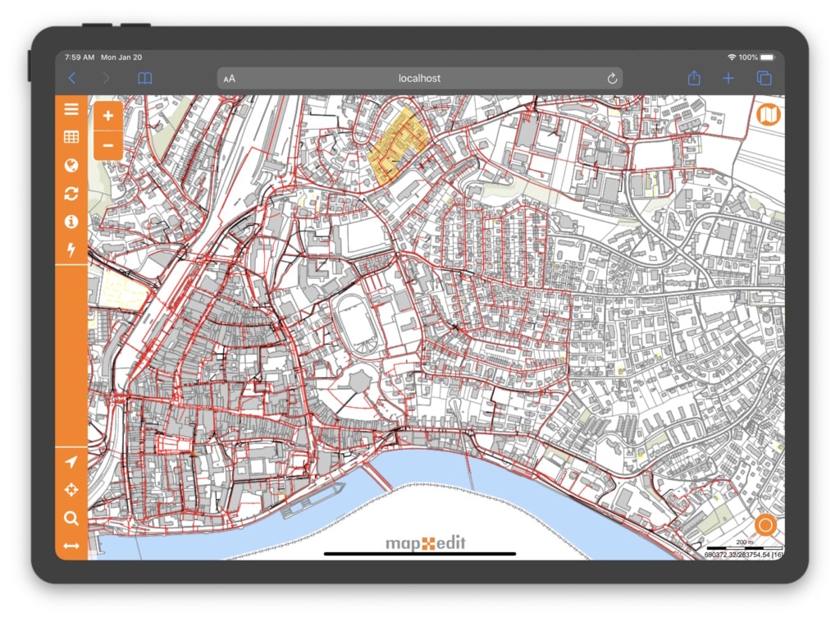Image resolution: width=840 pixels, height=622 pixels.
Task: Click the lightning bolt icon
Action: [71, 249]
